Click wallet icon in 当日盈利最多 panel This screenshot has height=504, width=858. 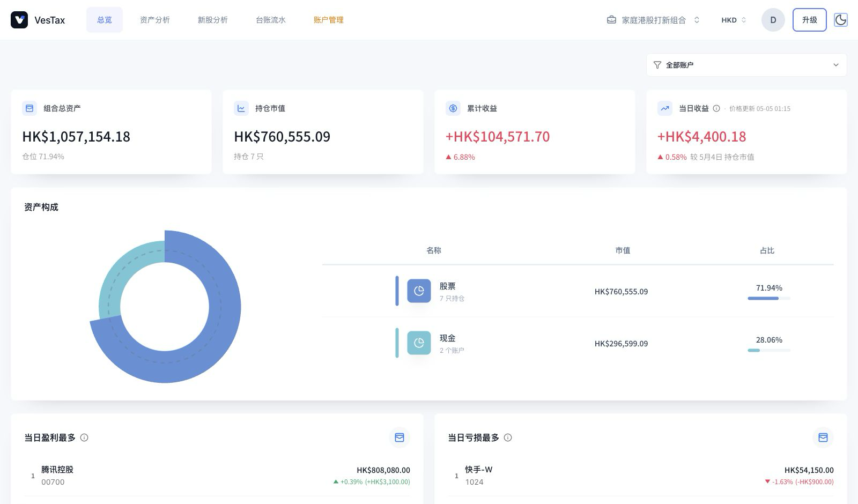click(x=400, y=438)
